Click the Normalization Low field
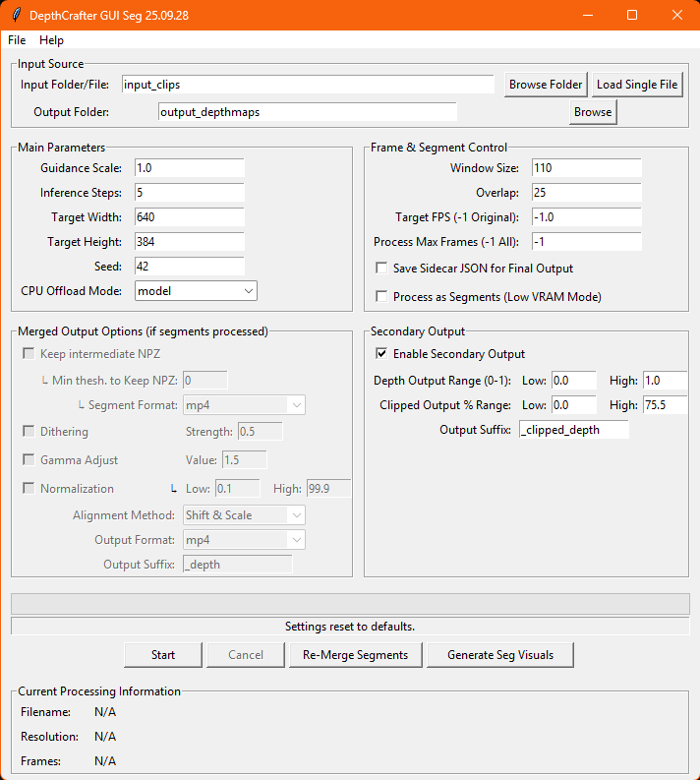This screenshot has height=780, width=700. pyautogui.click(x=238, y=489)
